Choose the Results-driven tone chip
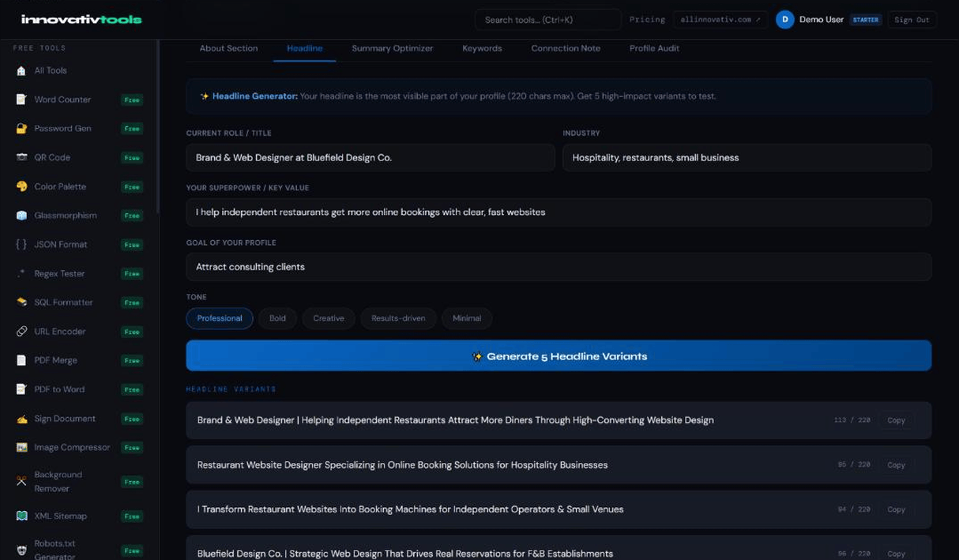The image size is (959, 560). (398, 318)
